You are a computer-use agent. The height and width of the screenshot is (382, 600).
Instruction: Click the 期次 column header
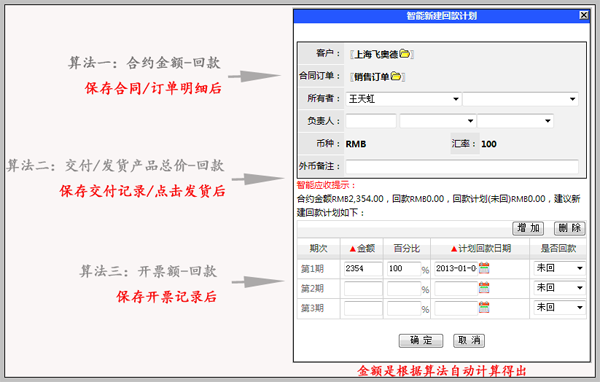point(318,248)
